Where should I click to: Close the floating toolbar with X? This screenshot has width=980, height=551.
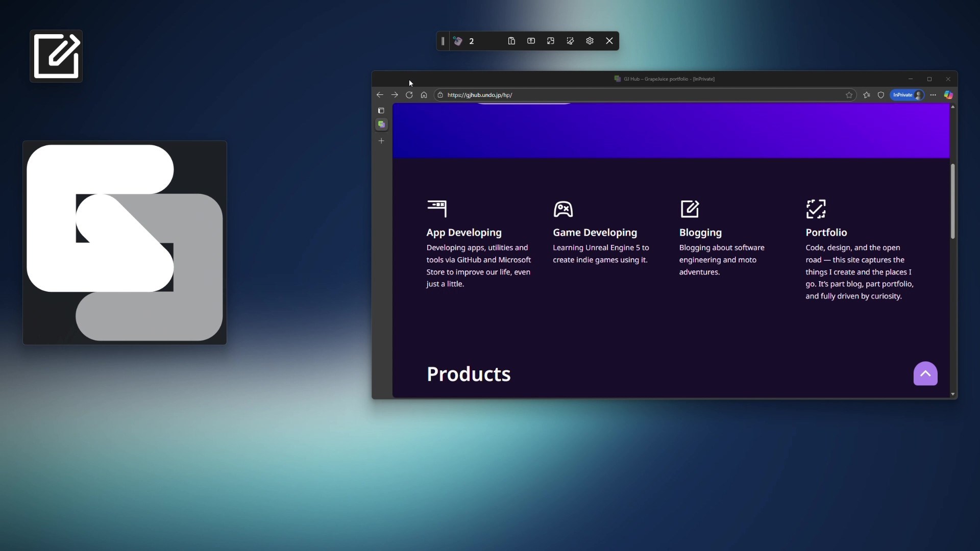[x=609, y=41]
